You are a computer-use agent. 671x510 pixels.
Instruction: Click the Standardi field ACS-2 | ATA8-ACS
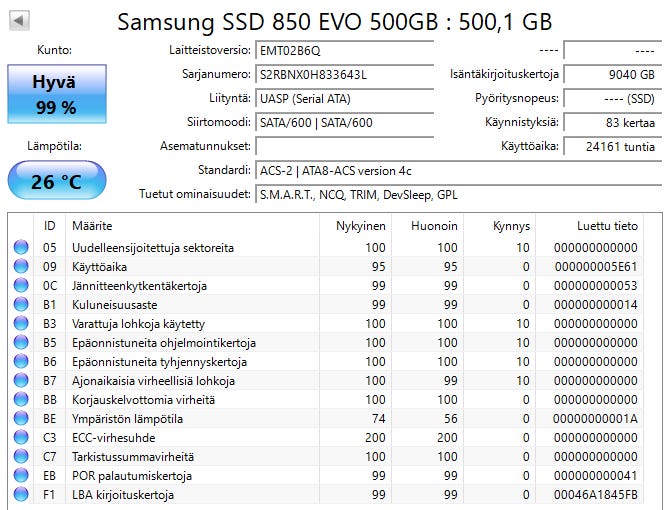(458, 170)
